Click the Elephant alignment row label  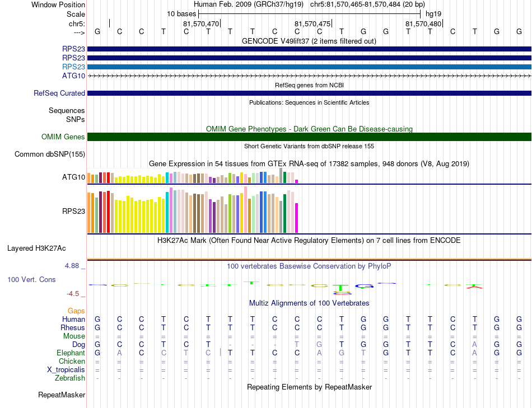(71, 353)
